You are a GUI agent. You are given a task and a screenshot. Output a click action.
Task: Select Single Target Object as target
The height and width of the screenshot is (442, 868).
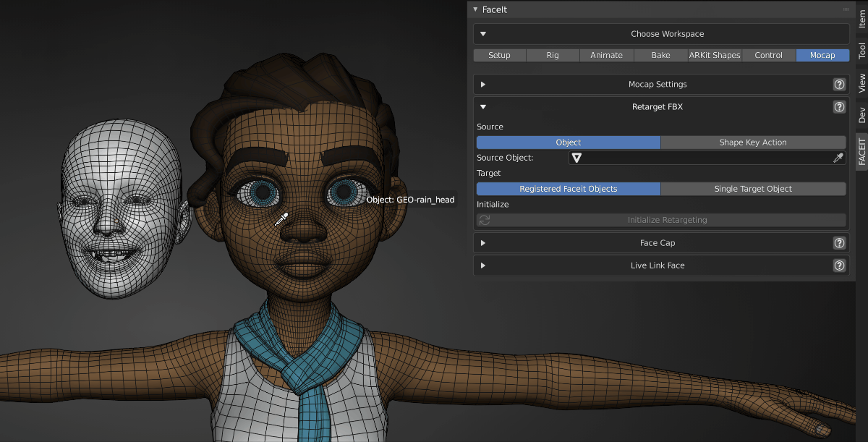tap(753, 189)
